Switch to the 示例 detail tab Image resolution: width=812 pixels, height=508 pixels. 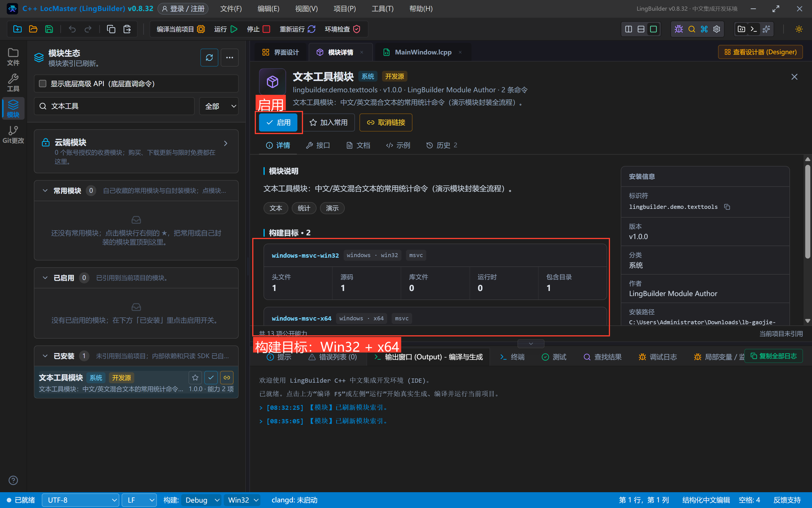click(398, 145)
